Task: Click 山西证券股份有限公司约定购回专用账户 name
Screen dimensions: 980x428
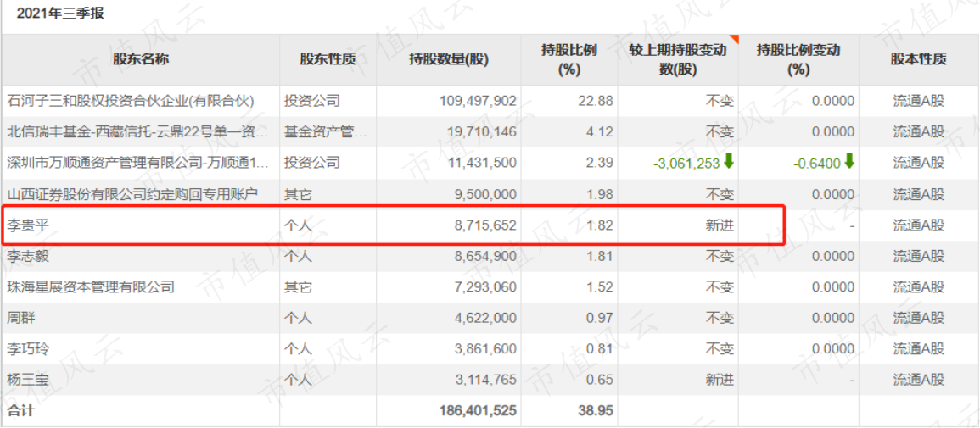Action: coord(132,195)
